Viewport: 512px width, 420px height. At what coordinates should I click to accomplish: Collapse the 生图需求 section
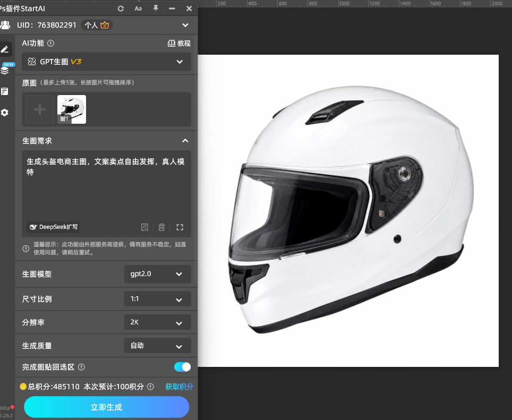185,141
